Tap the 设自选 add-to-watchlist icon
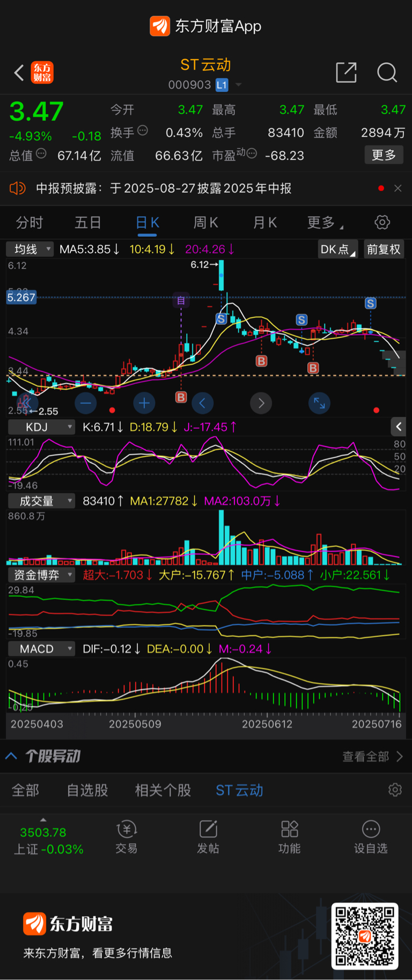This screenshot has height=980, width=412. pyautogui.click(x=371, y=837)
